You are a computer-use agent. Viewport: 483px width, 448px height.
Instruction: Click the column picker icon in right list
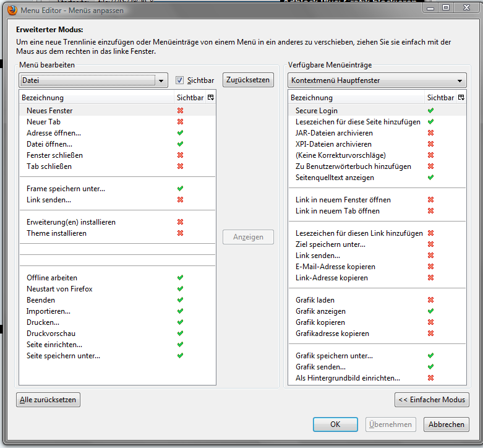pyautogui.click(x=461, y=98)
